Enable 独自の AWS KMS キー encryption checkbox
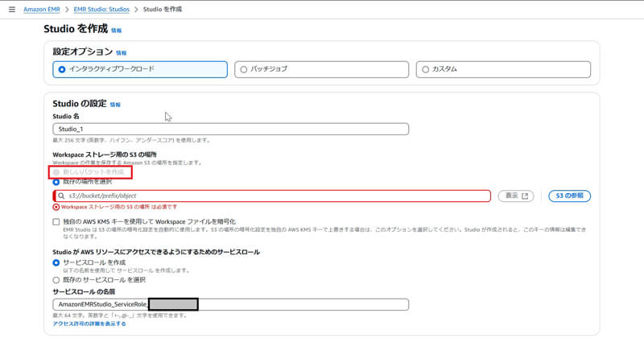Screen dimensions: 644x338 [x=56, y=222]
